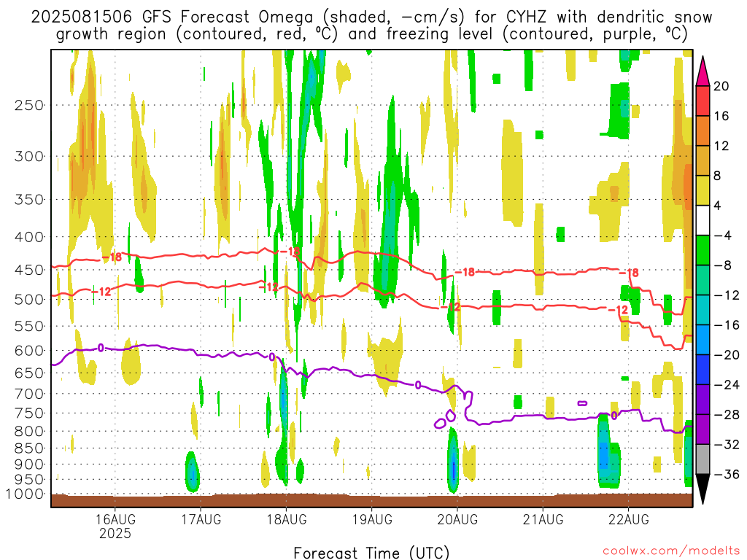Click the colorbar label -16
The image size is (747, 560).
click(727, 324)
